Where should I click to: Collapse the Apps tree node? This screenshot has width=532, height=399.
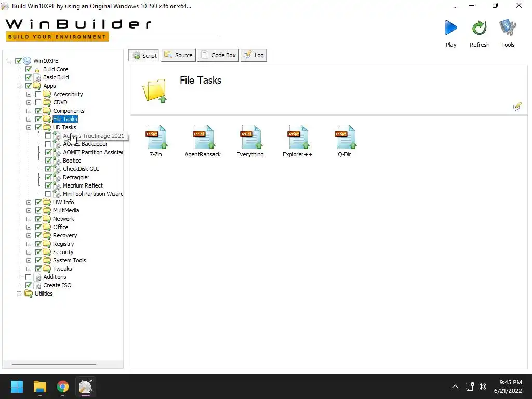19,86
